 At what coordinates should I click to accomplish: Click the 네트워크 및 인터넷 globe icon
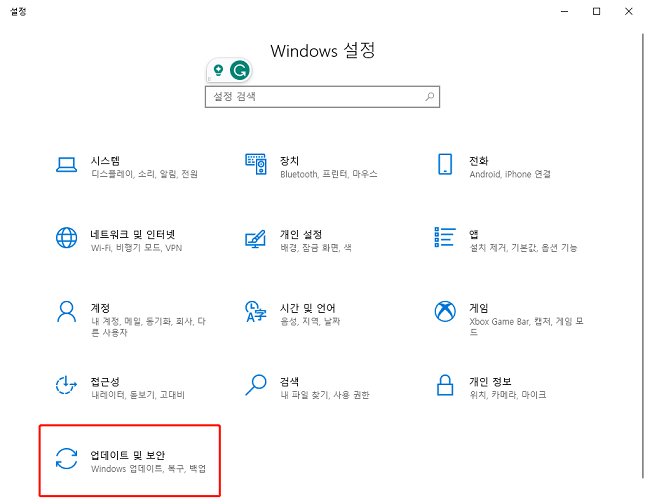(66, 238)
